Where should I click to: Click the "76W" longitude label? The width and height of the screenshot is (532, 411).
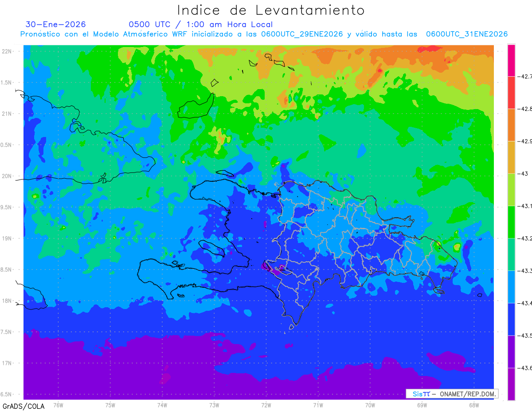point(58,405)
